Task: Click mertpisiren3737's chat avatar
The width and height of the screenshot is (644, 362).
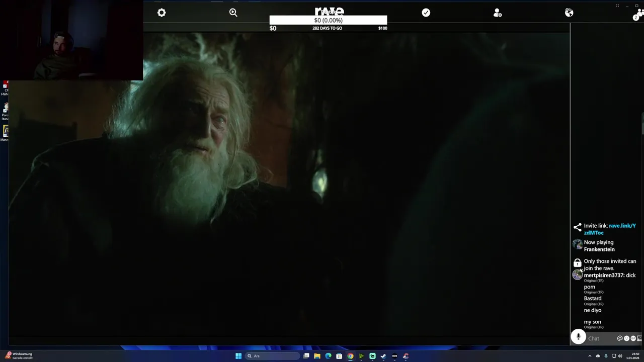Action: (x=578, y=275)
